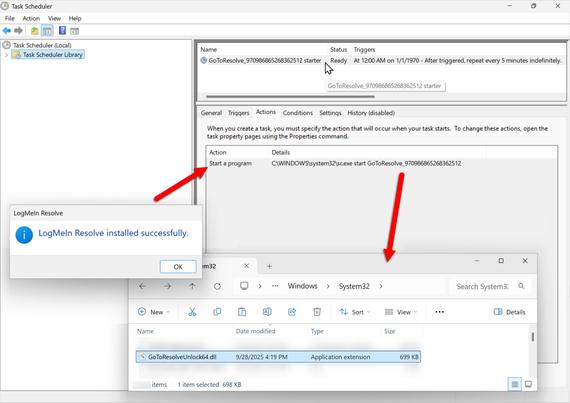Click OK in LogMeIn Resolve dialog
Image resolution: width=570 pixels, height=403 pixels.
pos(178,267)
